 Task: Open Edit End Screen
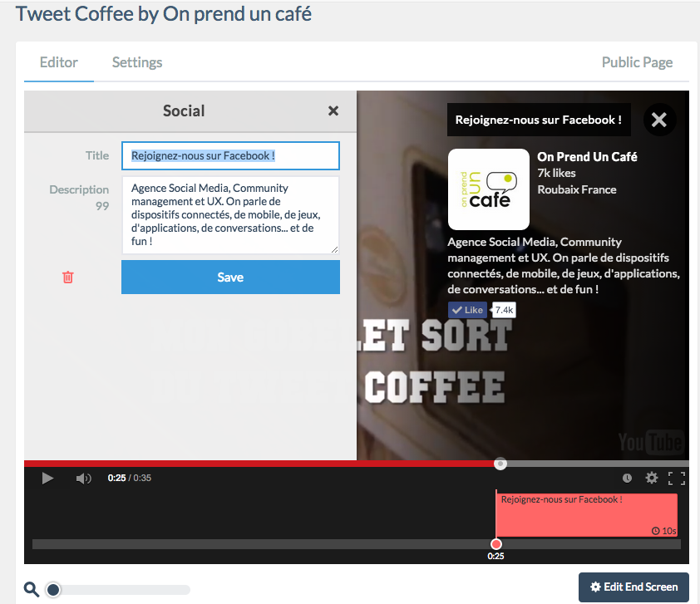[x=633, y=587]
